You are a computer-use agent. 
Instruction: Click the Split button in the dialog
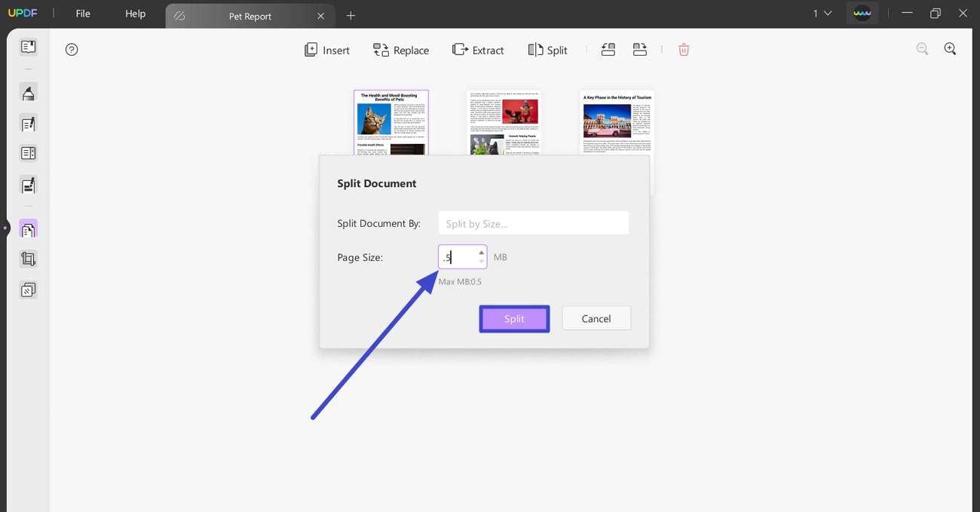point(514,318)
